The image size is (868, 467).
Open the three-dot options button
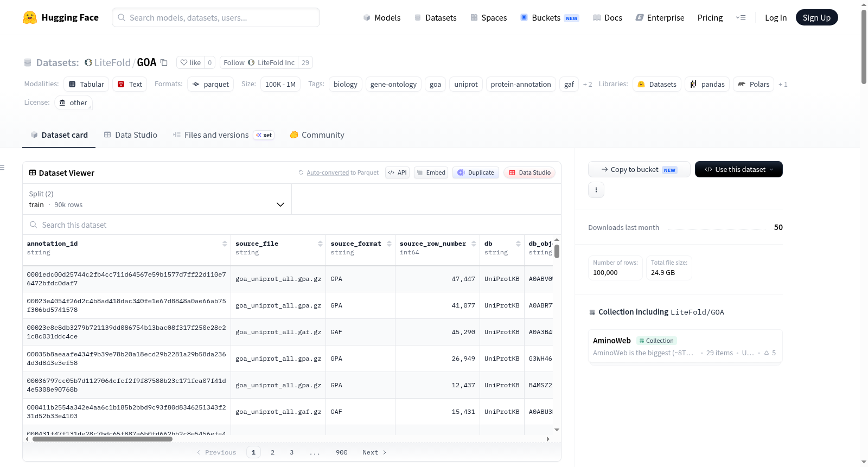[x=596, y=190]
